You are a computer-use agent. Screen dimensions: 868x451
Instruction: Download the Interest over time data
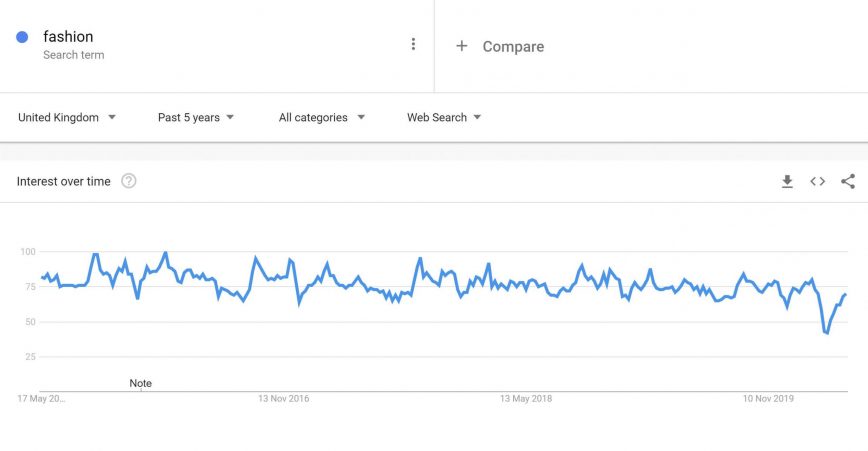787,181
